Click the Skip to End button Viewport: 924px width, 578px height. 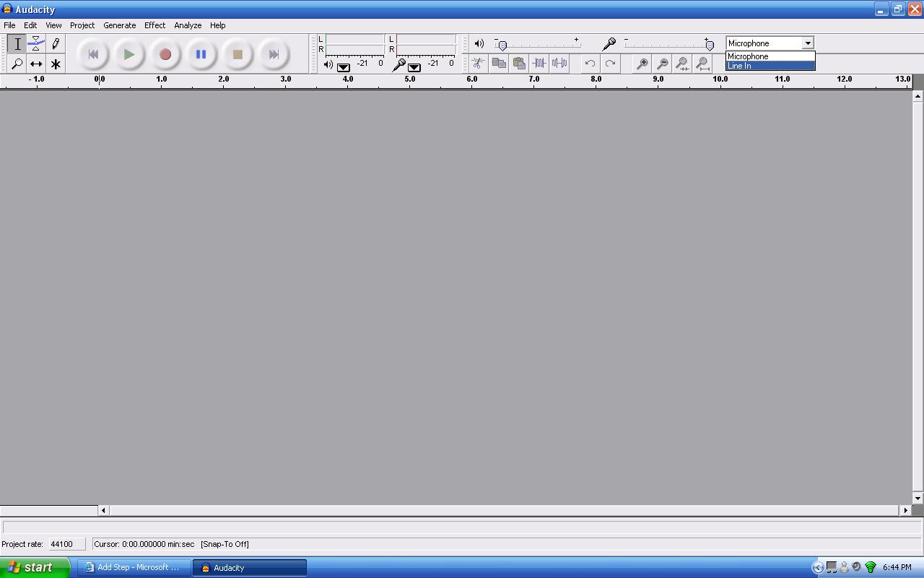[274, 54]
